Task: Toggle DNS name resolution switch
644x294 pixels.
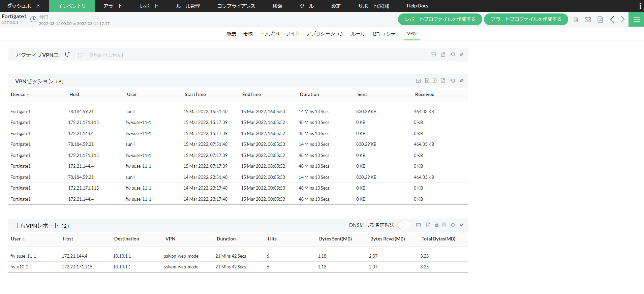Action: 403,225
